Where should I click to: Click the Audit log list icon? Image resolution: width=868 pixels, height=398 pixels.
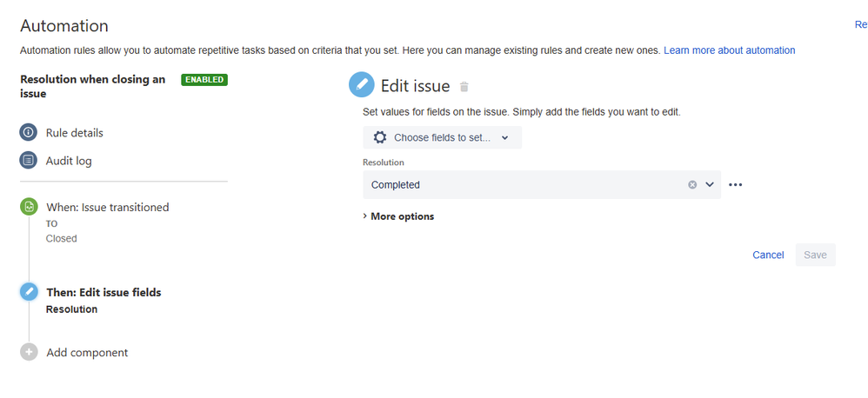click(29, 161)
